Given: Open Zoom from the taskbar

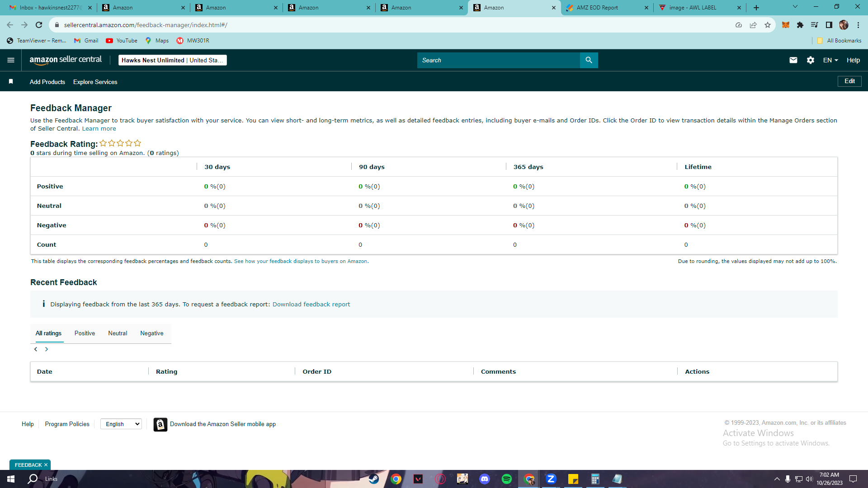Looking at the screenshot, I should (x=551, y=479).
